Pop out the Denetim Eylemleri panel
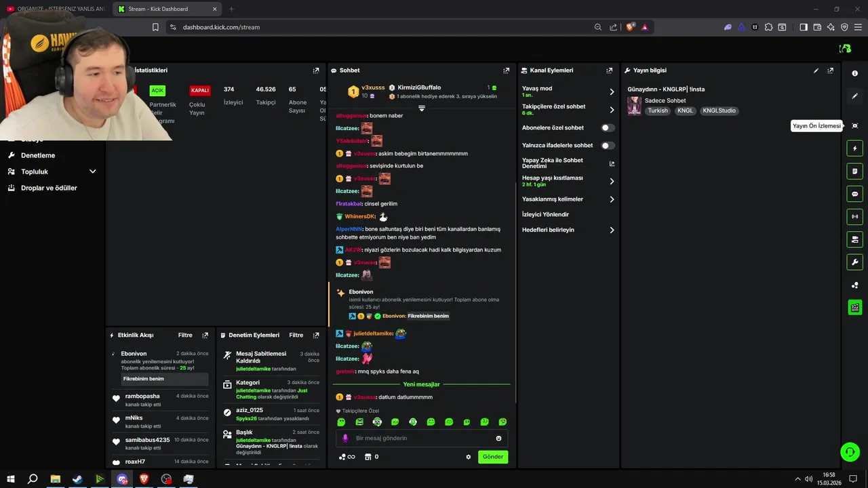 (x=316, y=335)
